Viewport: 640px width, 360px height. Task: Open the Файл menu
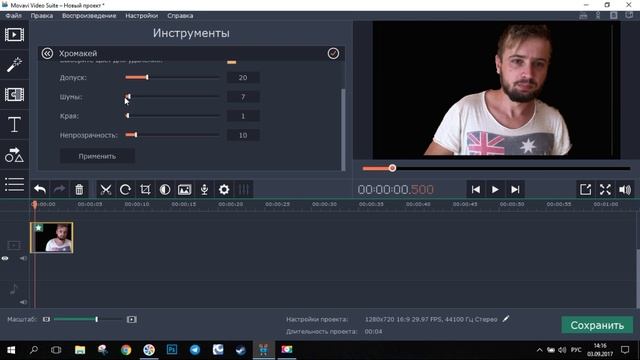pos(13,16)
